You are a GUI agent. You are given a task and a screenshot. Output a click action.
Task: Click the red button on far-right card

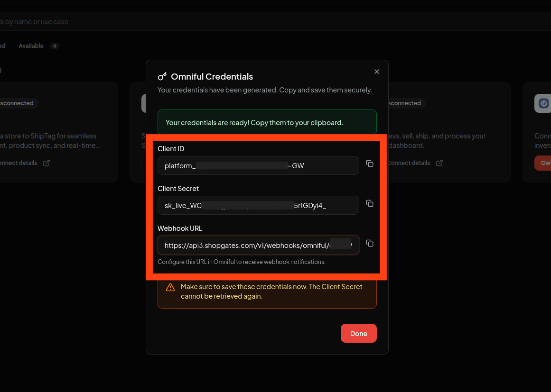coord(543,163)
